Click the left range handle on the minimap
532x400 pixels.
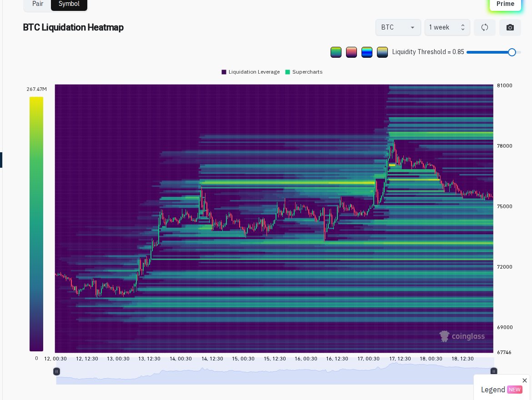56,371
